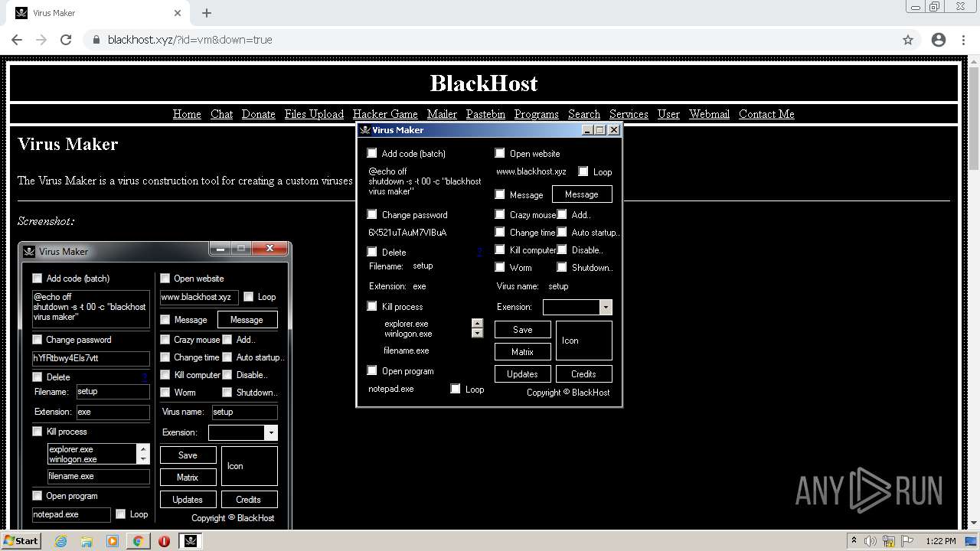Click the pirate icon in Virus Maker title bar

point(365,130)
